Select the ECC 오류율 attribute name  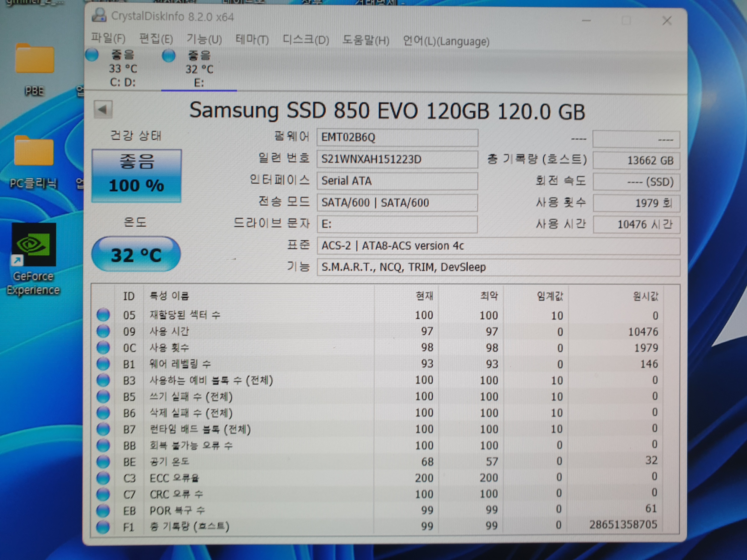(174, 478)
